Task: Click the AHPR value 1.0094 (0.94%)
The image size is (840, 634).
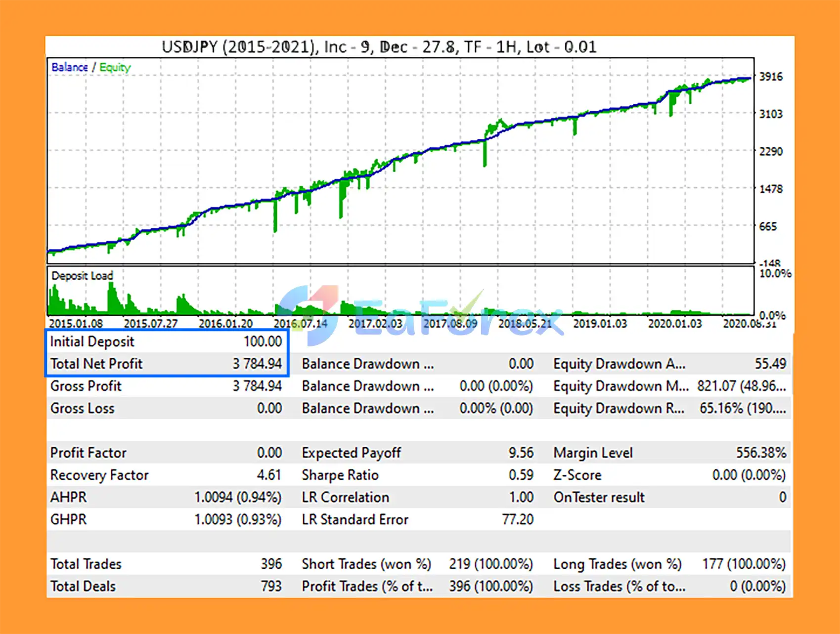Action: [238, 497]
